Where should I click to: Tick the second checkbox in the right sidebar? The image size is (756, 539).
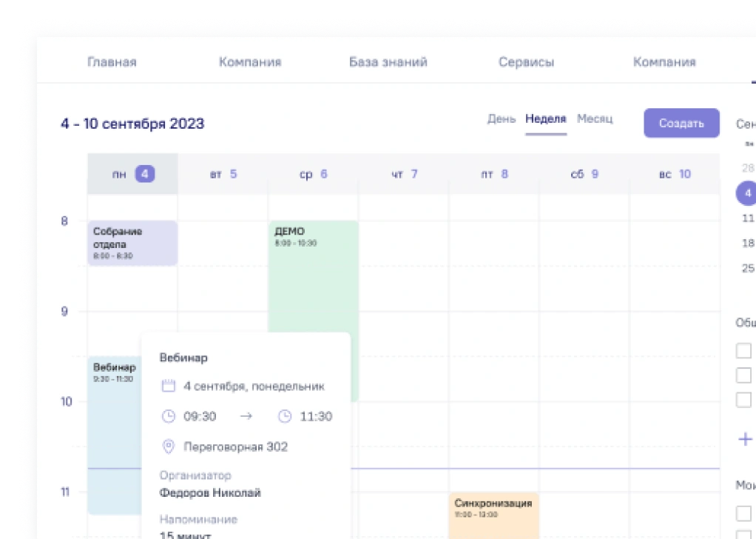(x=743, y=375)
